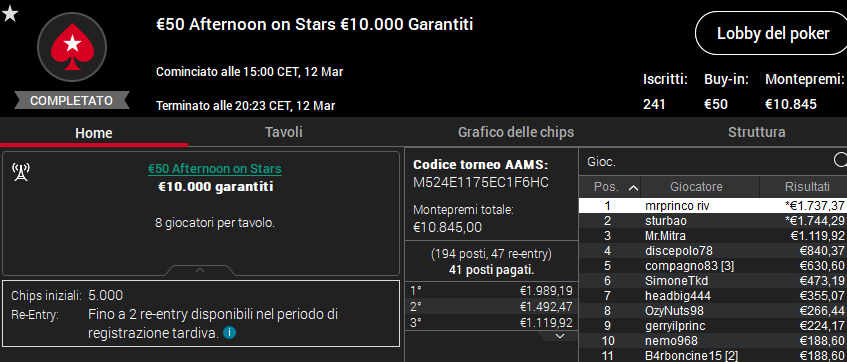
Task: Select player mrprinco riv row
Action: [712, 206]
